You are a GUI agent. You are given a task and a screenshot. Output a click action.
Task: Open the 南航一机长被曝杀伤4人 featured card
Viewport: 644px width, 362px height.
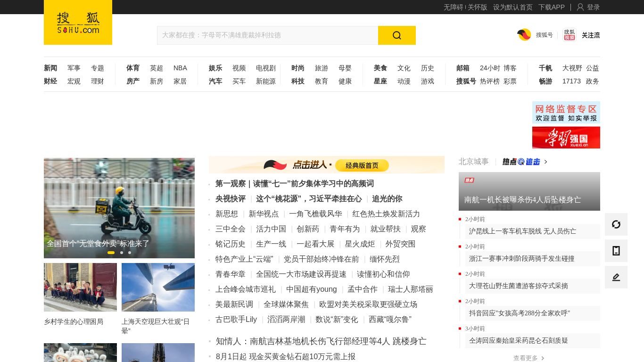(x=529, y=191)
